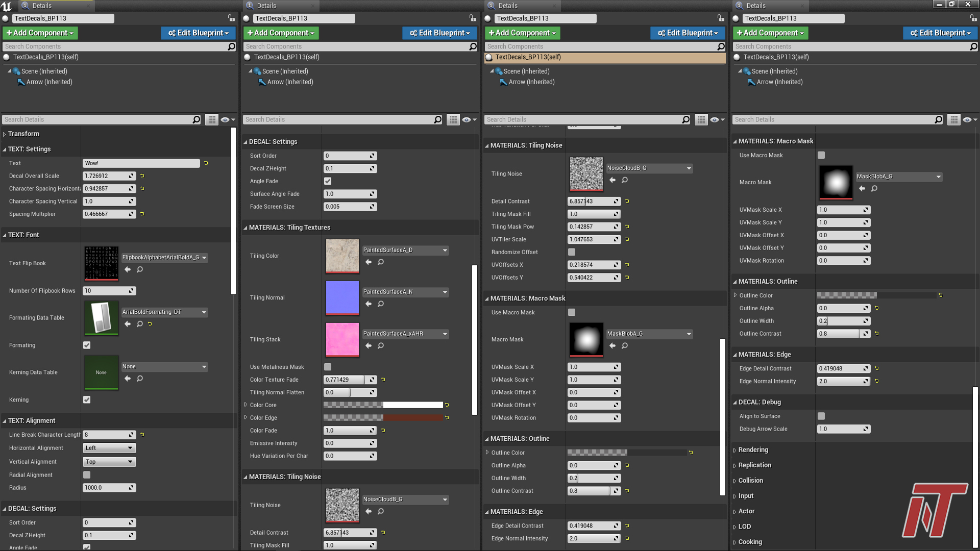The width and height of the screenshot is (980, 551).
Task: Open property matrix grid in second panel
Action: (x=453, y=119)
